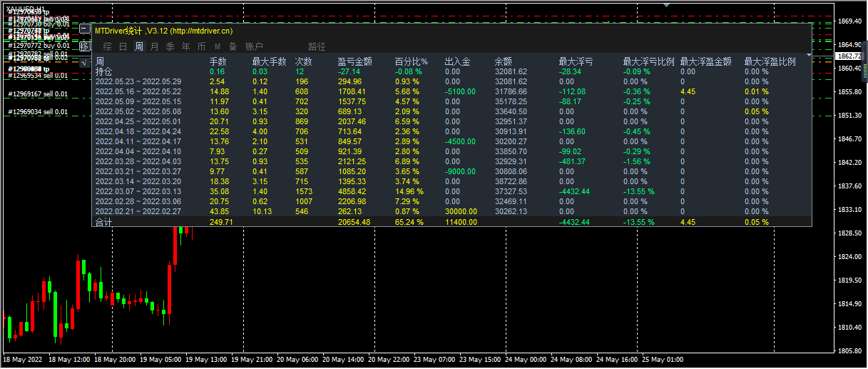Click the 次数 column header
This screenshot has height=369, width=868.
(304, 62)
